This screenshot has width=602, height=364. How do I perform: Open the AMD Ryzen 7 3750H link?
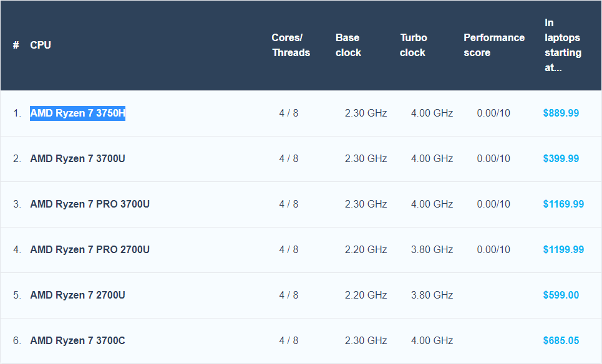pyautogui.click(x=77, y=113)
